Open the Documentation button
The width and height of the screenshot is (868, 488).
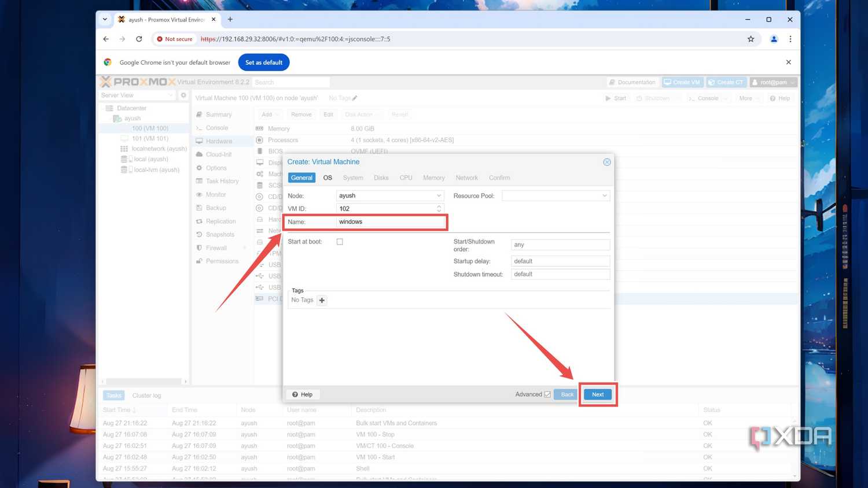coord(632,82)
